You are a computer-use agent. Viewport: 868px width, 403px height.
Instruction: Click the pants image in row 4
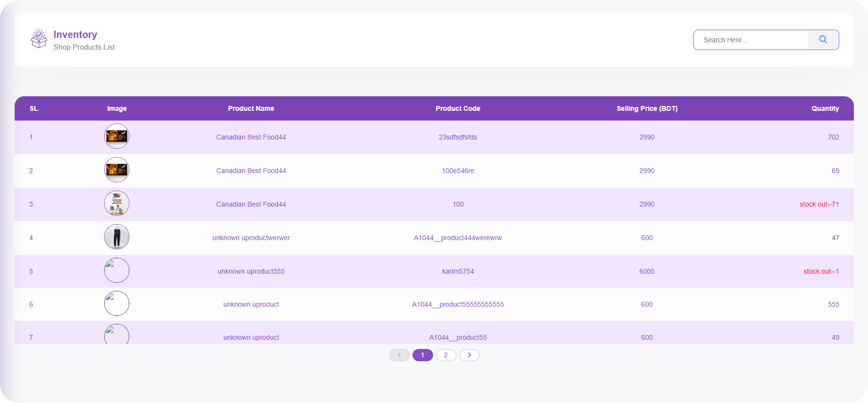117,237
